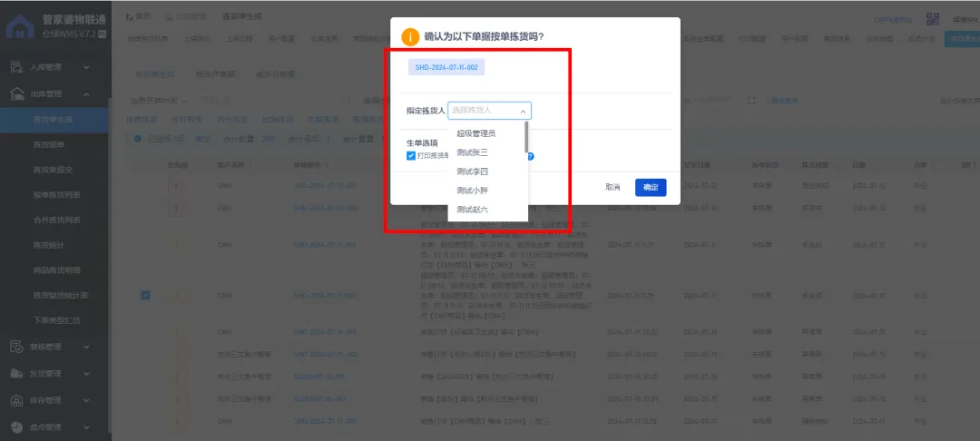Click the 盘点管理 pie chart icon
The image size is (980, 441).
click(15, 426)
